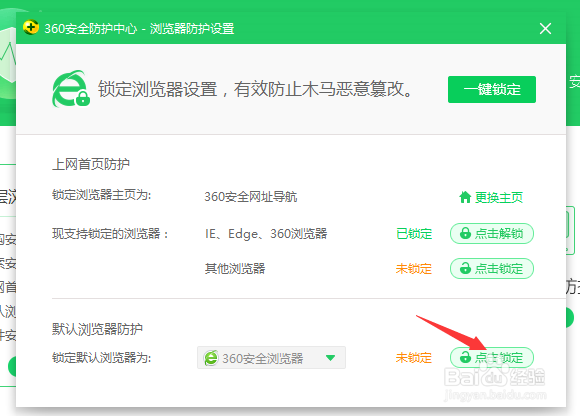Click the house icon beside 更换主页
The image size is (580, 416).
(x=465, y=197)
